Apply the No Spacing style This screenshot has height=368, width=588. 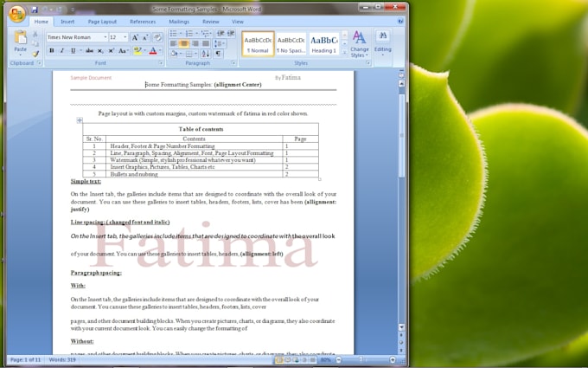(x=291, y=44)
